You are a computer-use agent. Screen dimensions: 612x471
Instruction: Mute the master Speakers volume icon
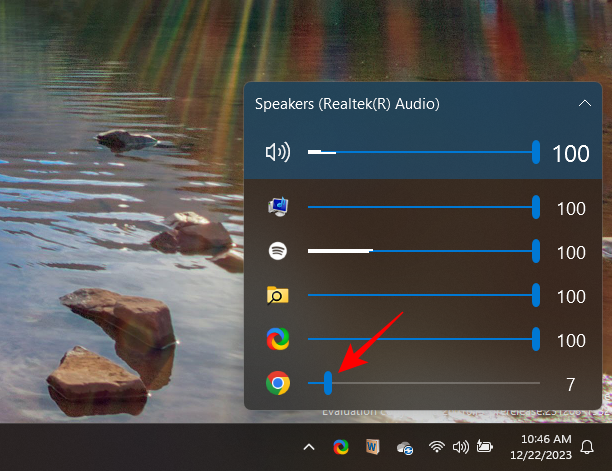(277, 153)
